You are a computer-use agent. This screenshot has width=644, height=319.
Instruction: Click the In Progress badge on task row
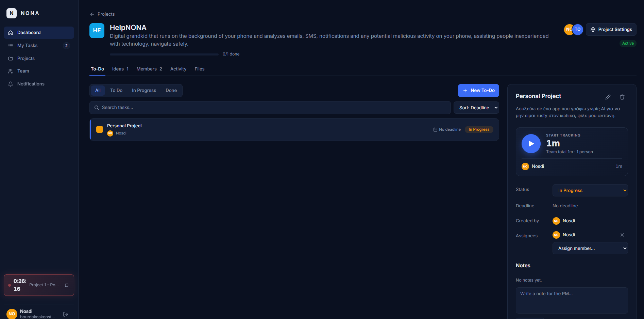(479, 130)
